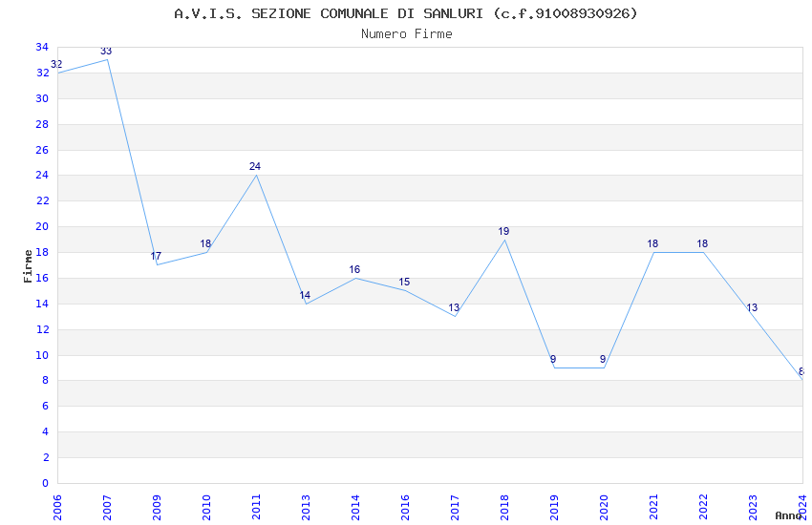Click the 'Numero Firme' subtitle
The width and height of the screenshot is (812, 525).
pos(407,34)
